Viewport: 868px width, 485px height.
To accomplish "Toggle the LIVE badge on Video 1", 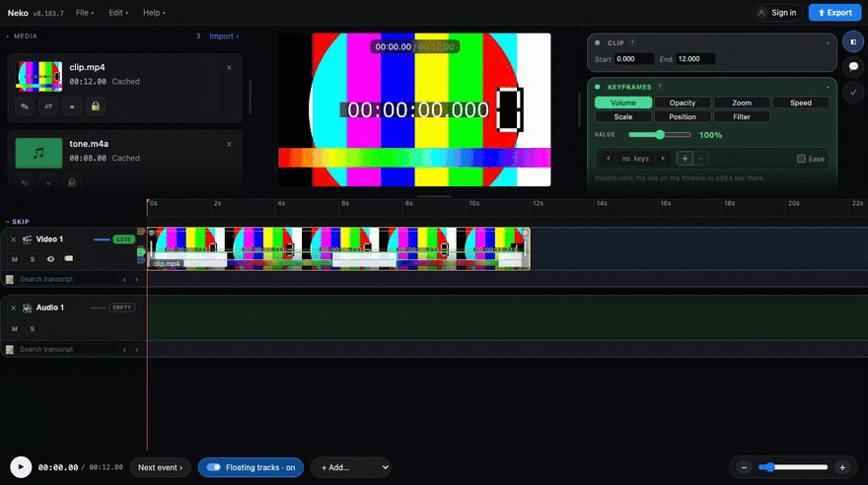I will pos(124,240).
